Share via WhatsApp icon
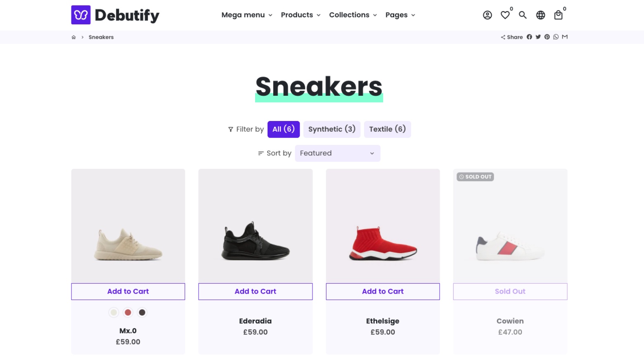The image size is (644, 356). 556,37
